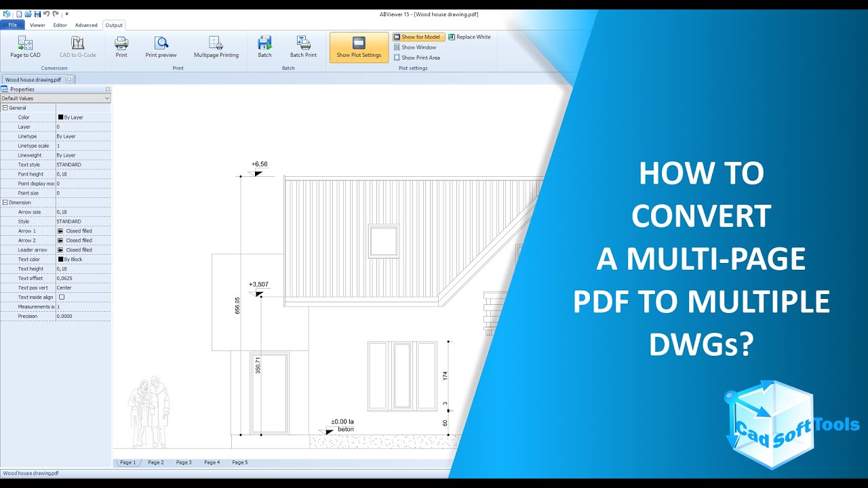Click the Leader arrow closed filled icon

click(x=60, y=250)
